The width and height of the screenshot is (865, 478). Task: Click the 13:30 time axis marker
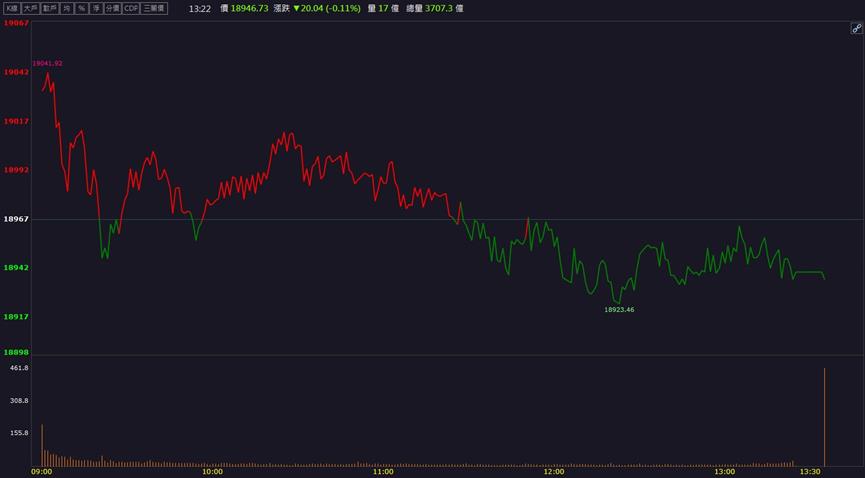(810, 472)
